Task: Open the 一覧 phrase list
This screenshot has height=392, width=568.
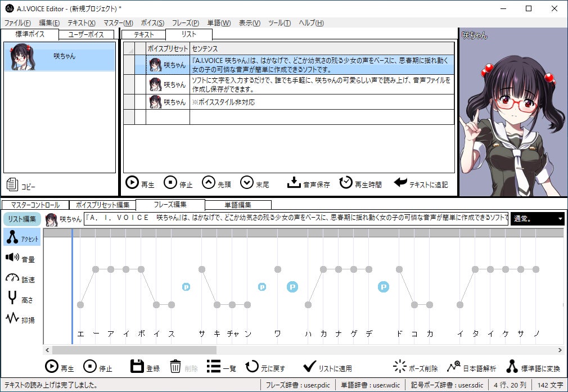Action: point(222,367)
